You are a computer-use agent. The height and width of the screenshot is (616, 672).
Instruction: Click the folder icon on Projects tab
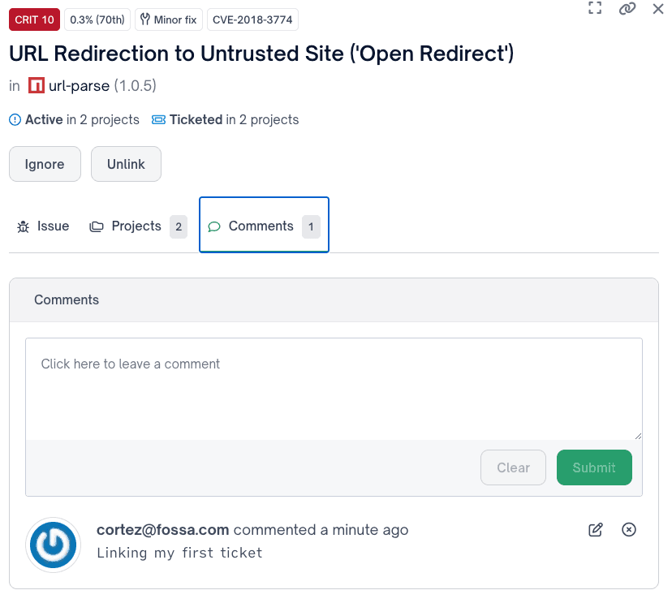[97, 226]
